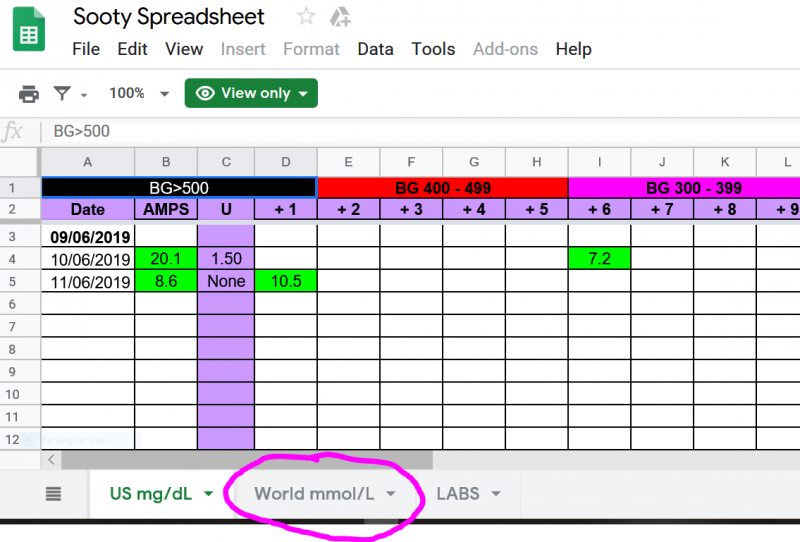Click the Google Sheets home logo

pos(29,30)
